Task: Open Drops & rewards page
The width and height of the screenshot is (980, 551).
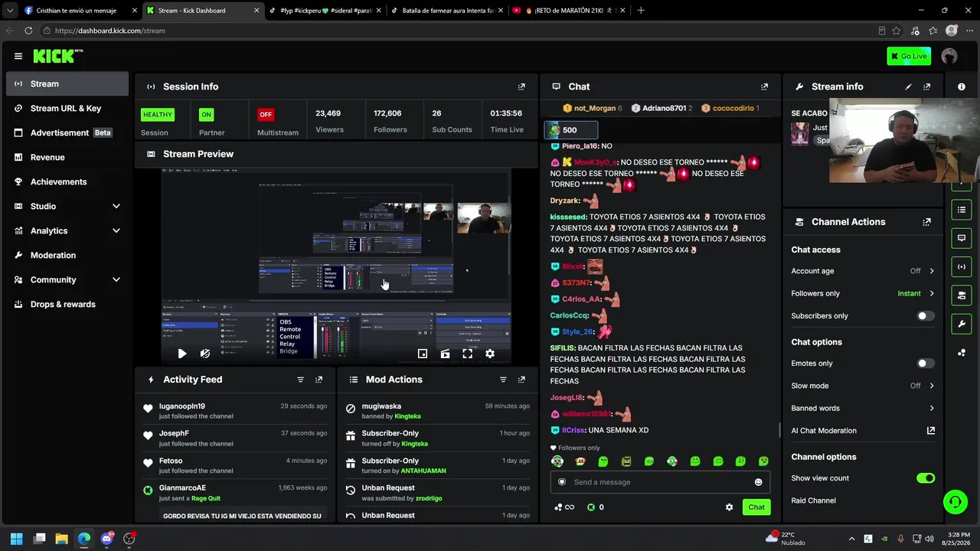Action: tap(67, 305)
